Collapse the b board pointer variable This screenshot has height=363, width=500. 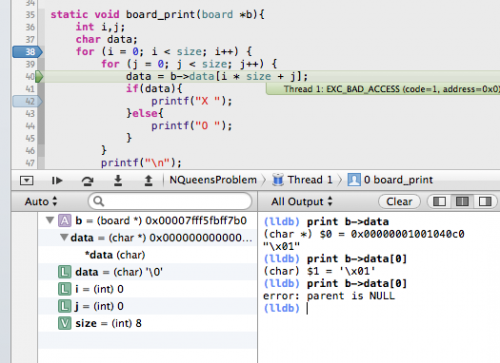tap(50, 220)
